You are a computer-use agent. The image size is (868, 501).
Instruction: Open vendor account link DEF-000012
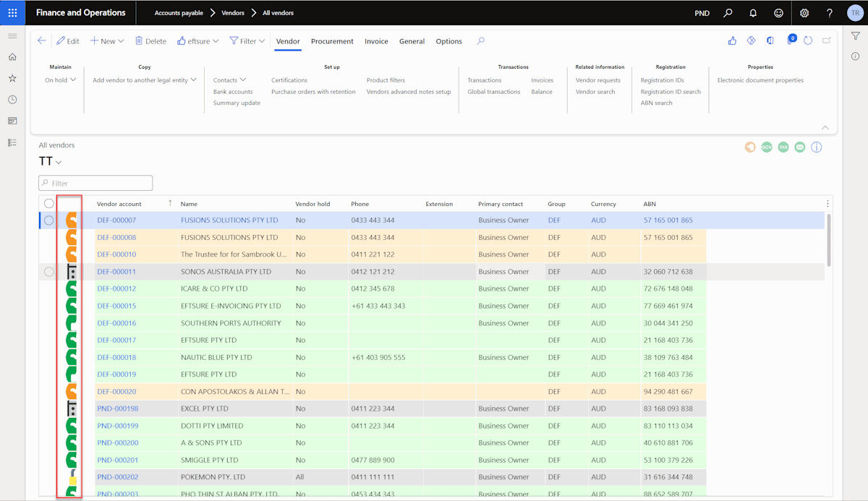(116, 289)
